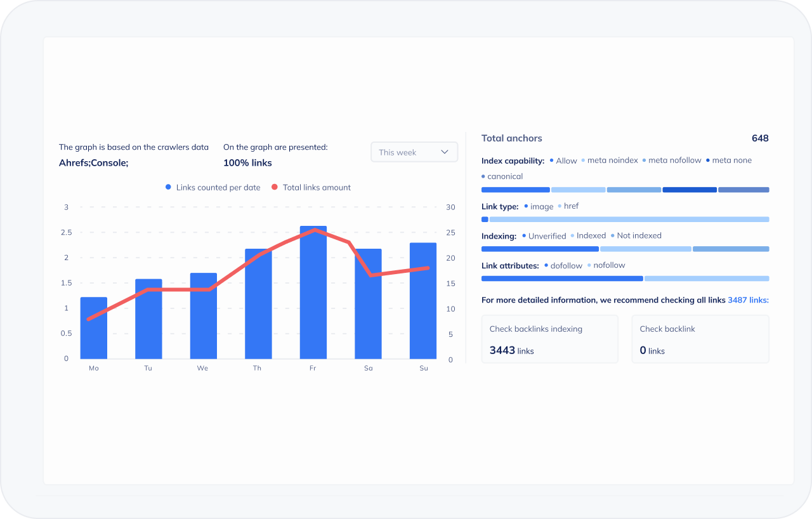Viewport: 812px width, 519px height.
Task: Click the Link attributes label
Action: click(x=510, y=266)
